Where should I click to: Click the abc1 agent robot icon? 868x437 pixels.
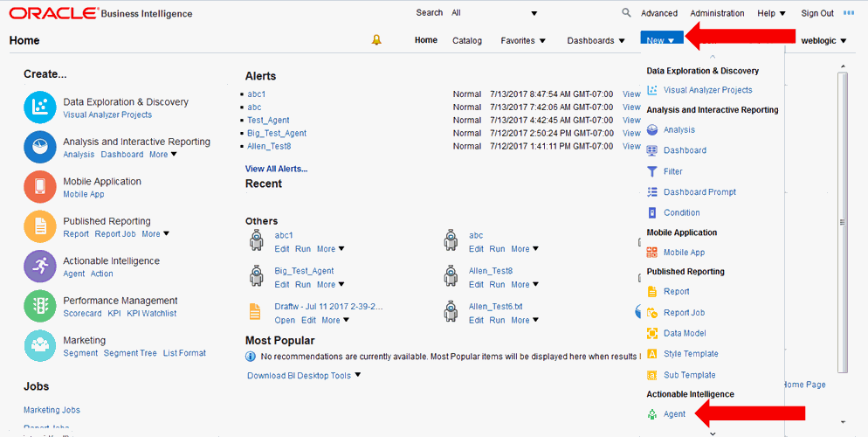tap(257, 240)
